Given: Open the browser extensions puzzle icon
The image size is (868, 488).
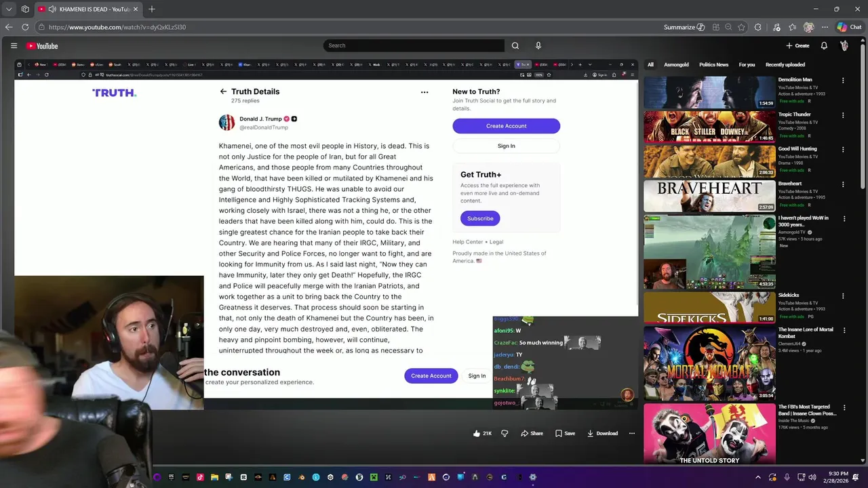Looking at the screenshot, I should pos(757,27).
